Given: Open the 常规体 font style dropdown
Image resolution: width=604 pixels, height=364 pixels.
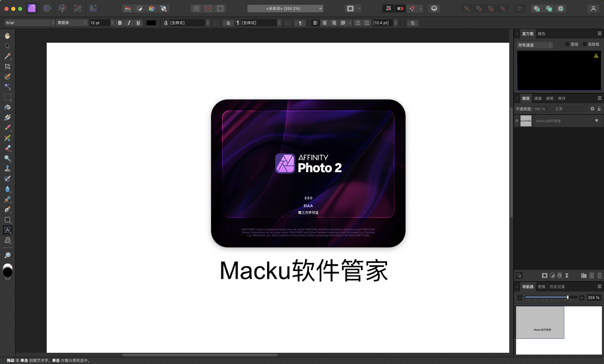Looking at the screenshot, I should click(x=72, y=23).
